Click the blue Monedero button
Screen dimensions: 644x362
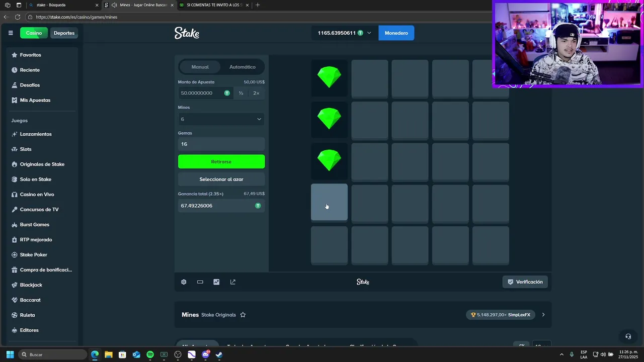pos(396,33)
